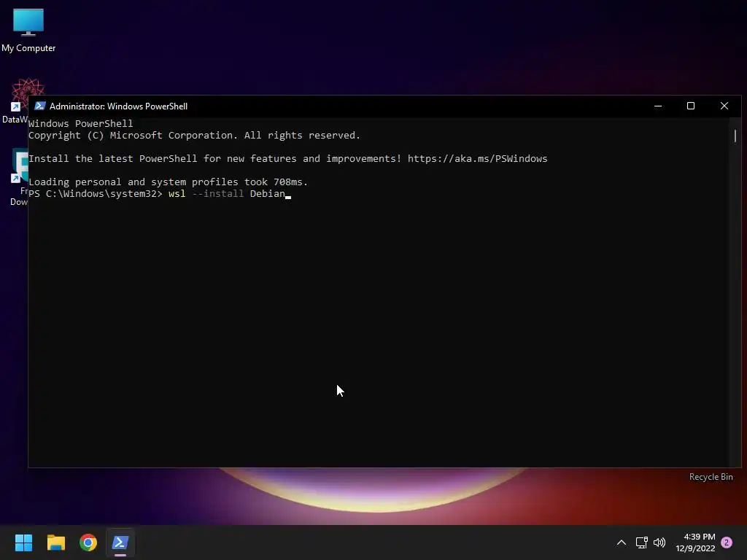Image resolution: width=747 pixels, height=560 pixels.
Task: Click the 'PS C:\Windows\system32>' prompt
Action: tap(96, 194)
